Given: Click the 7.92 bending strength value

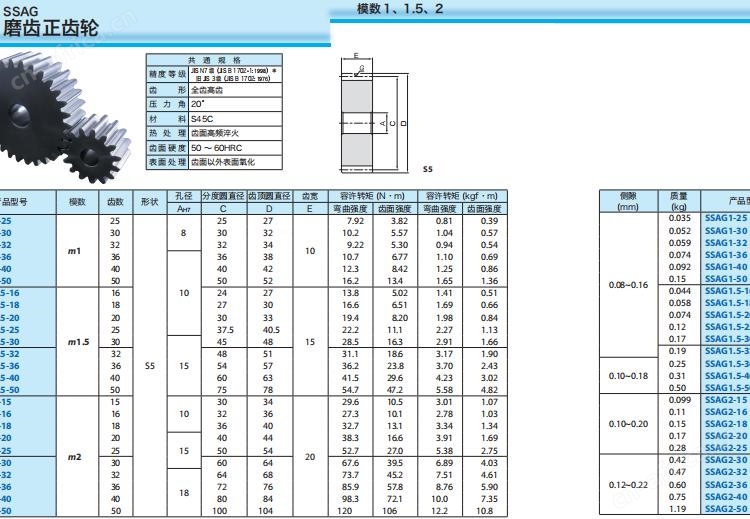Looking at the screenshot, I should pos(355,221).
